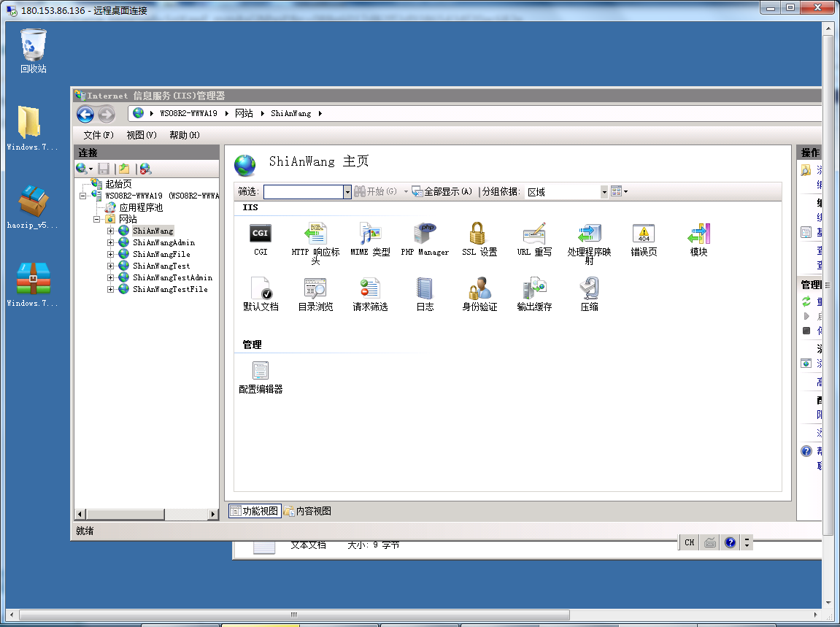Open the MIME 类型 icon
The width and height of the screenshot is (840, 627).
pos(370,239)
